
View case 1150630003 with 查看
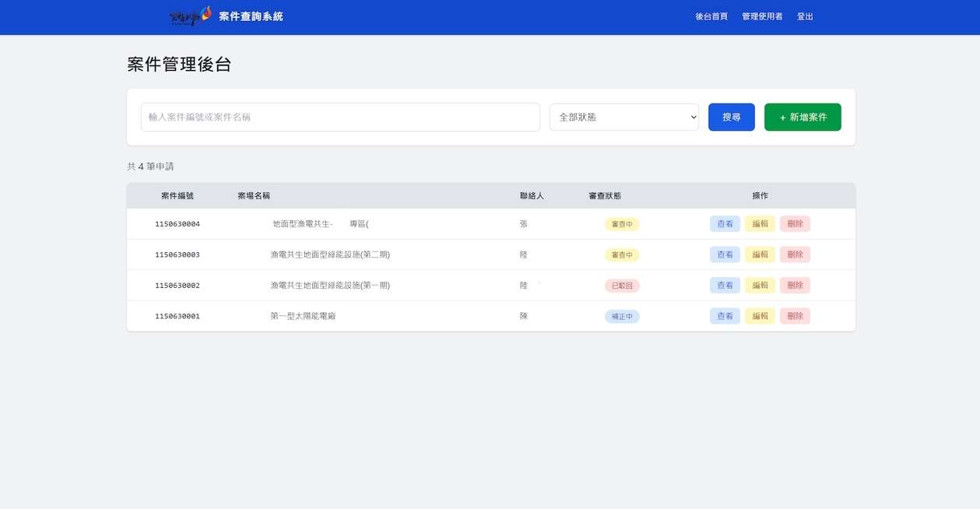click(725, 254)
